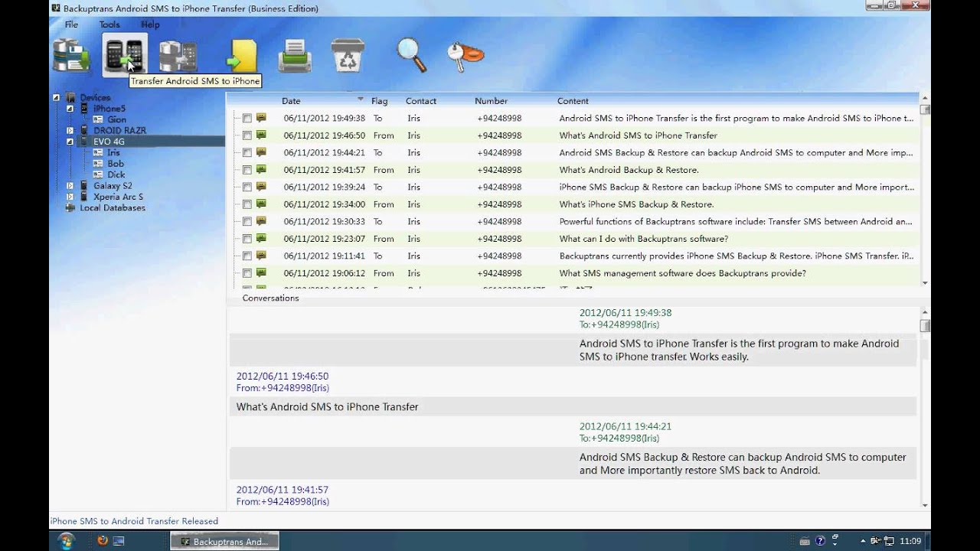The image size is (980, 551).
Task: Expand the DROID RAZR tree node
Action: click(x=70, y=131)
